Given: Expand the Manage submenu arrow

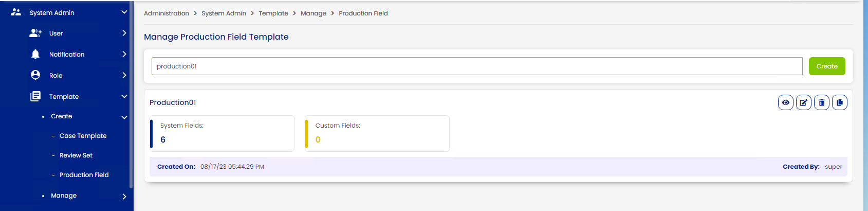Looking at the screenshot, I should click(124, 196).
